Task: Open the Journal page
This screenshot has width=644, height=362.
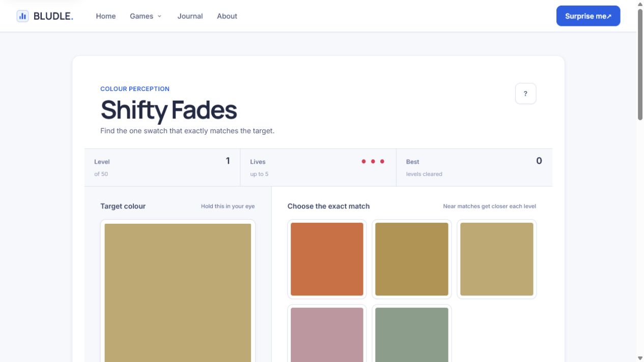Action: pyautogui.click(x=190, y=16)
